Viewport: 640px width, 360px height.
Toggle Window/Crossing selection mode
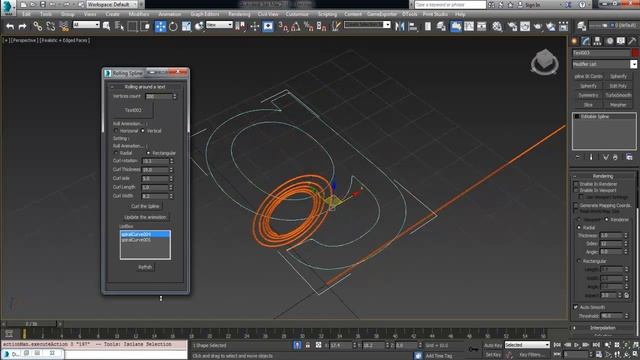145,27
